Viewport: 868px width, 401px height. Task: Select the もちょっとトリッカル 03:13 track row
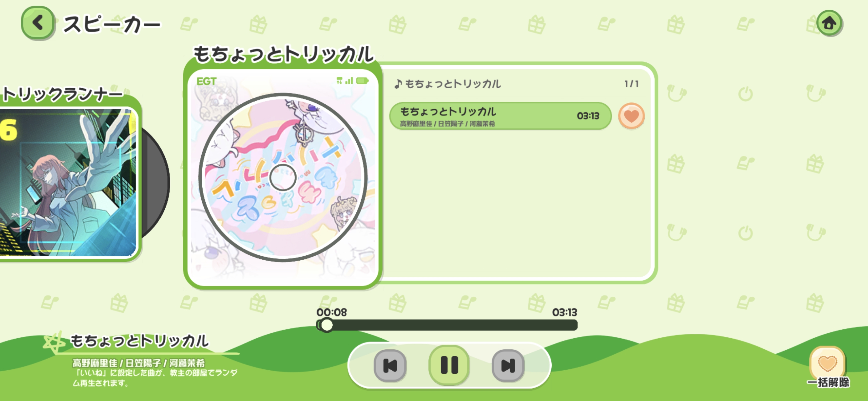(500, 116)
